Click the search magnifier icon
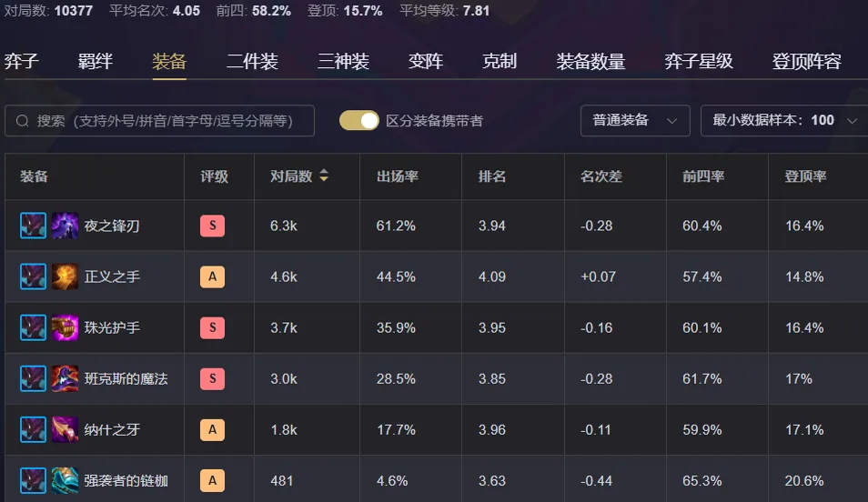Viewport: 868px width, 502px height. coord(22,121)
